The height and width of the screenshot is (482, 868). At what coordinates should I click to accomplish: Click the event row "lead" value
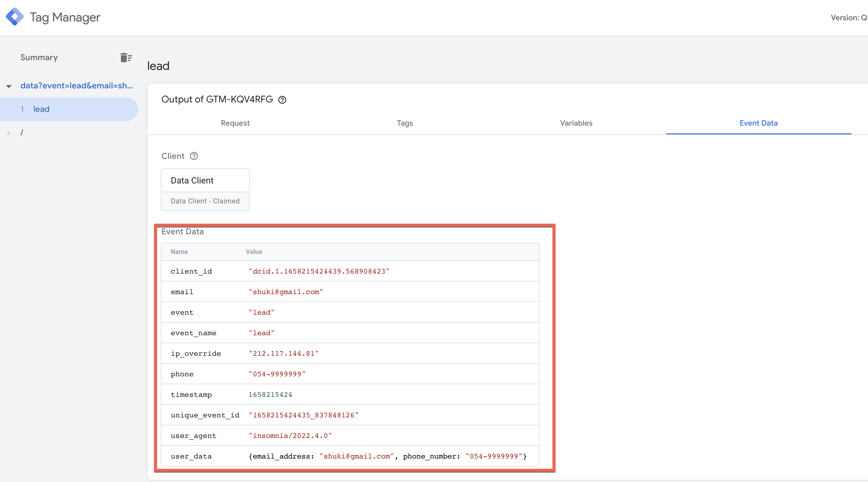261,312
